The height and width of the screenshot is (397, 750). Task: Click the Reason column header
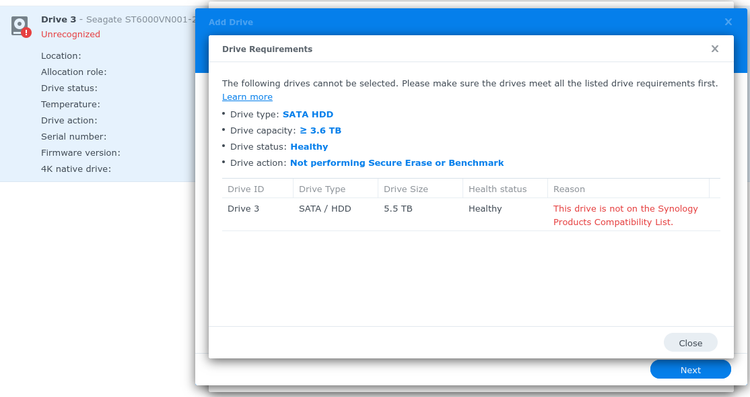(628, 189)
